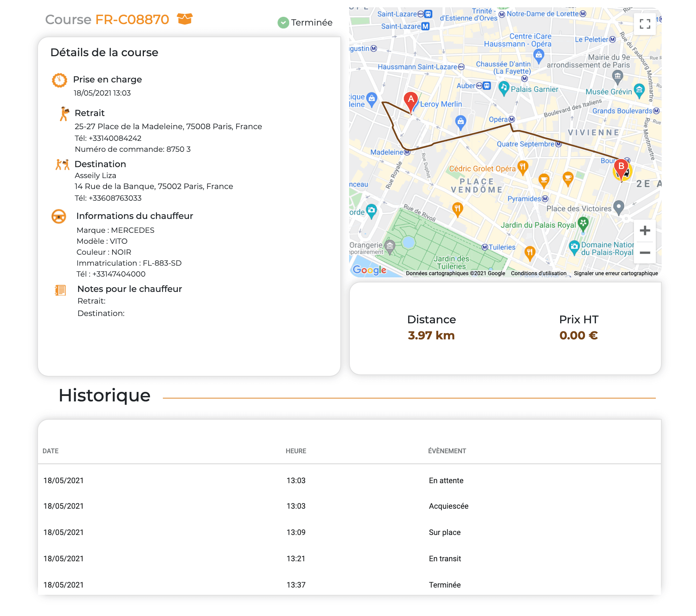Click the Prix HT value 0.00 €
This screenshot has height=616, width=696.
[x=578, y=335]
